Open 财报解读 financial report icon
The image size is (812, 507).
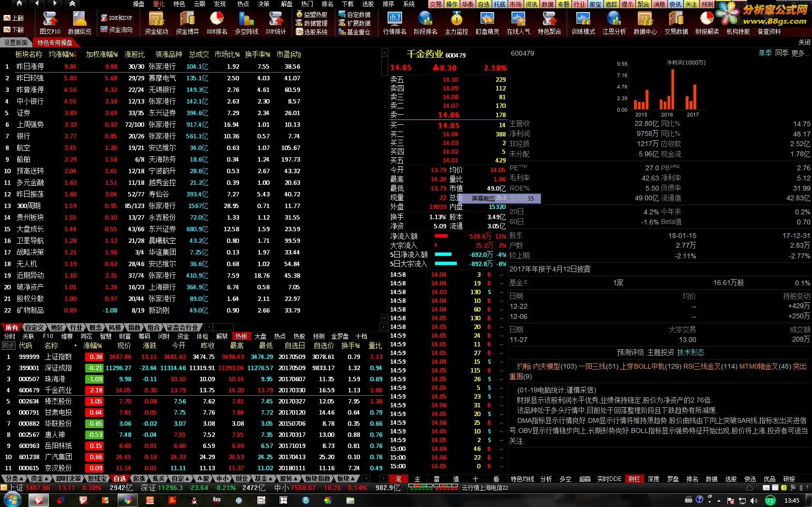pyautogui.click(x=707, y=23)
